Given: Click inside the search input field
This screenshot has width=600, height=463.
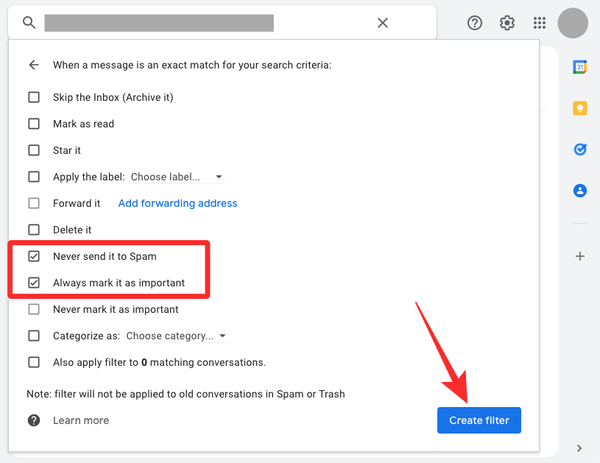Looking at the screenshot, I should click(159, 23).
